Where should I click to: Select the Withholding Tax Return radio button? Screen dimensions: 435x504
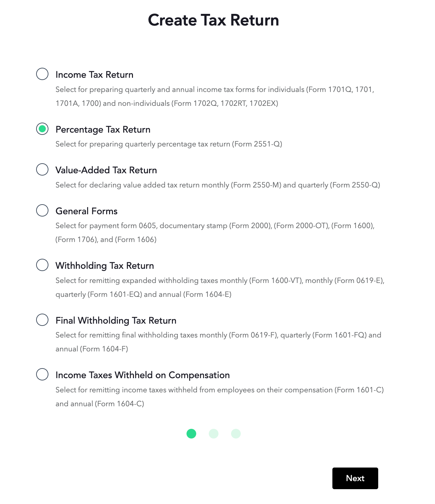point(42,265)
